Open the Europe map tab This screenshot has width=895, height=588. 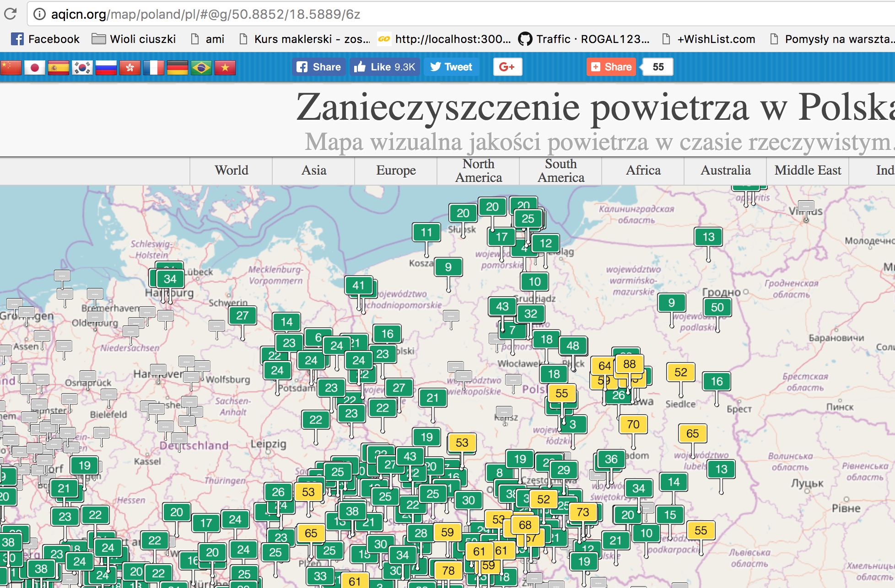tap(396, 171)
